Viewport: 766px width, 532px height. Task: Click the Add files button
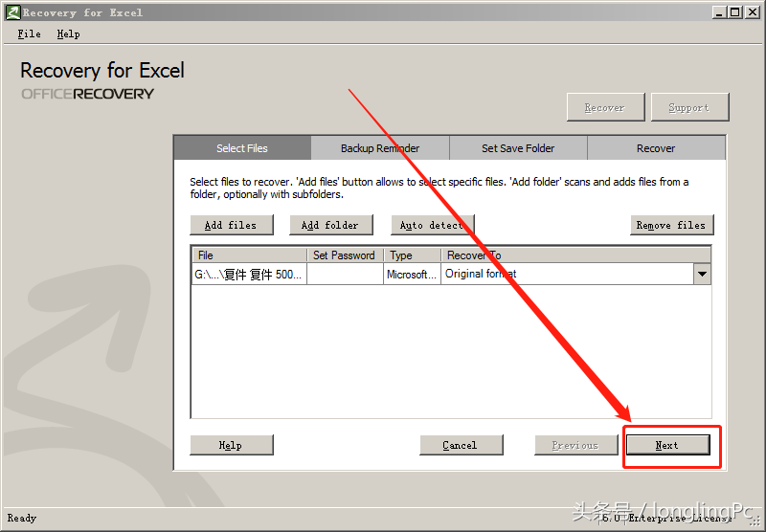point(231,225)
